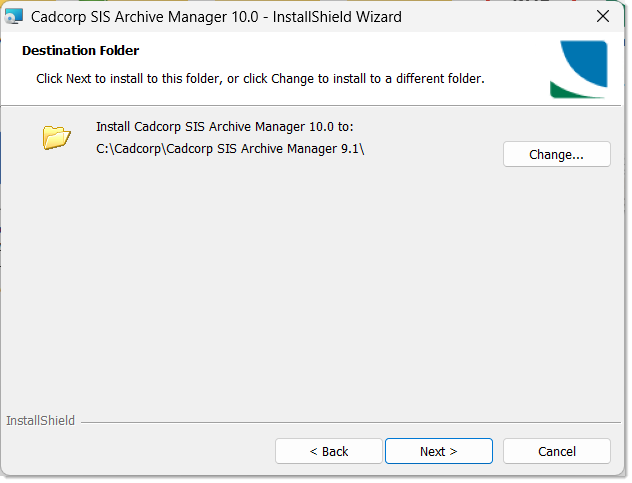Cancel the installation wizard
632x483 pixels.
(556, 451)
